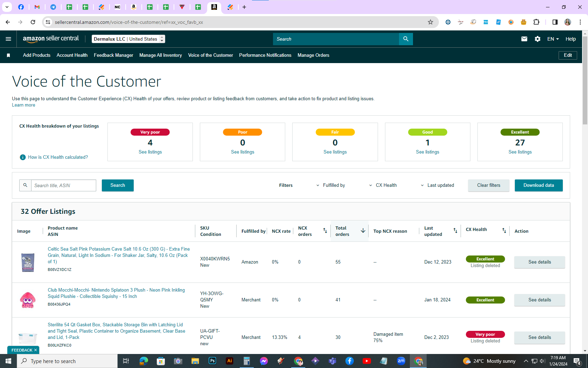See details for Sterilite Gasket Box listing
588x368 pixels.
(539, 338)
